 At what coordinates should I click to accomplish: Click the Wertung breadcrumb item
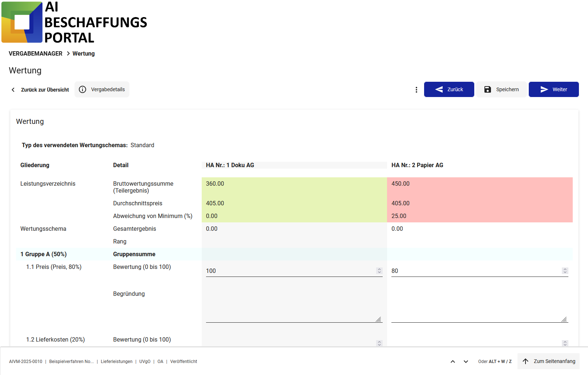tap(84, 53)
